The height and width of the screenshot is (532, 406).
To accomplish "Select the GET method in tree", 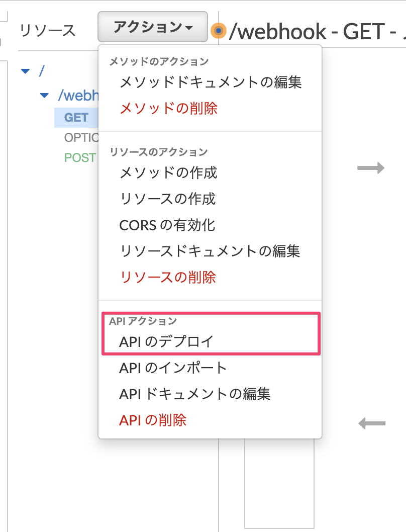I will [76, 117].
